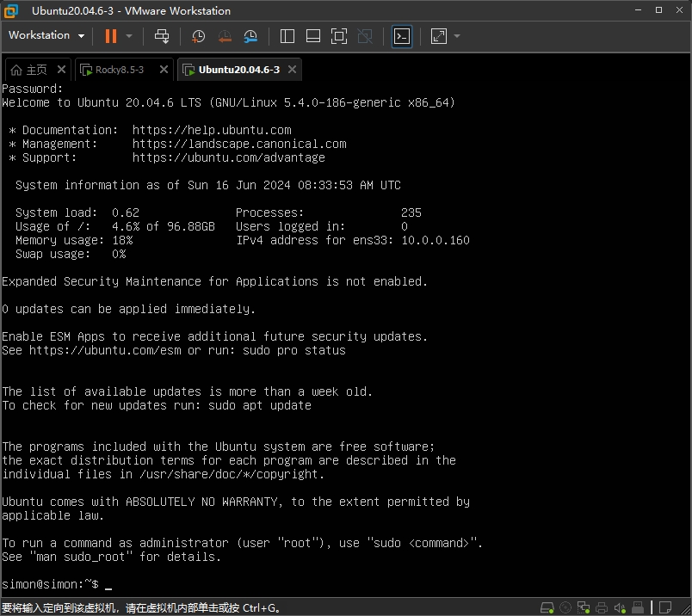692x616 pixels.
Task: Close the 主页 home tab
Action: (61, 70)
